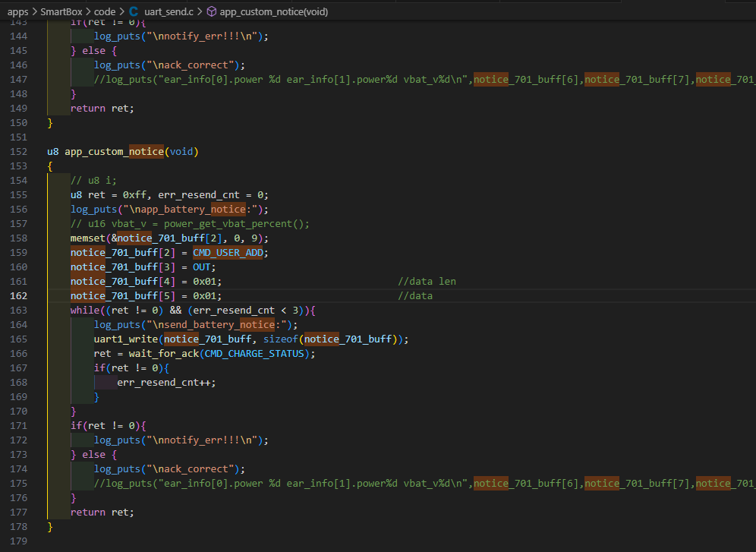Select the code folder in the breadcrumb
Screen dimensions: 756x552
105,11
